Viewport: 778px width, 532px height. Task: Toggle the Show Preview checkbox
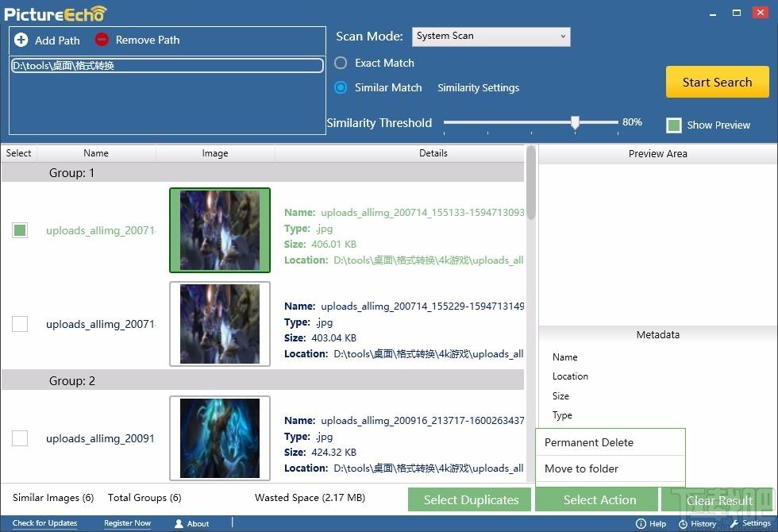[673, 125]
